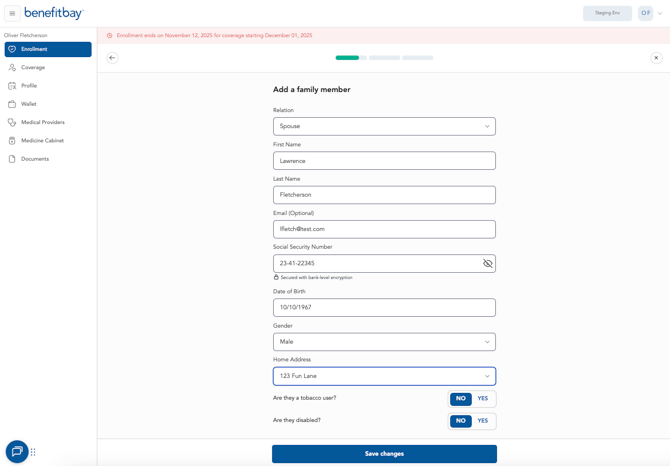Click the OF user avatar
Viewport: 670px width, 466px height.
pyautogui.click(x=645, y=13)
